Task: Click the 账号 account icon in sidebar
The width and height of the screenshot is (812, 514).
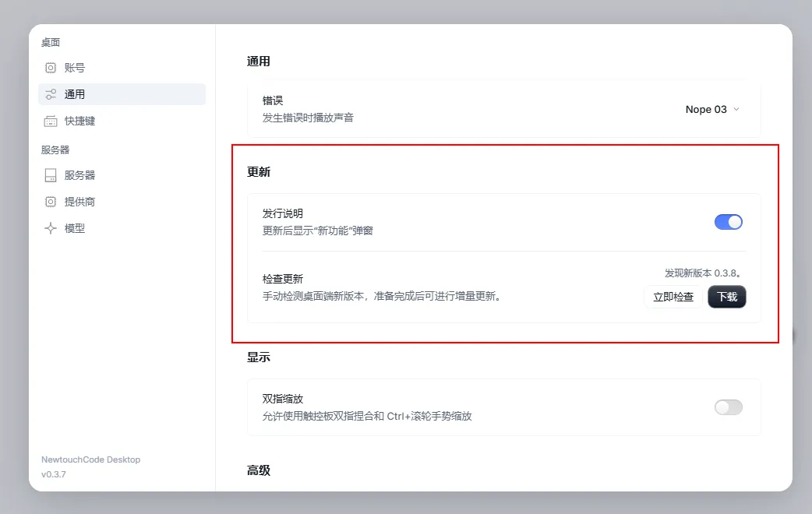Action: (x=50, y=68)
